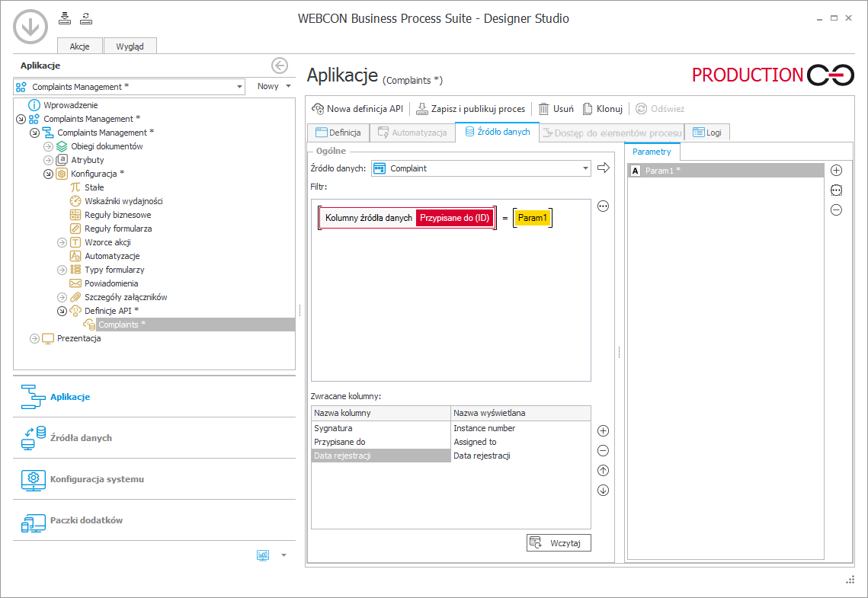Click the go-to data source arrow icon

(604, 168)
